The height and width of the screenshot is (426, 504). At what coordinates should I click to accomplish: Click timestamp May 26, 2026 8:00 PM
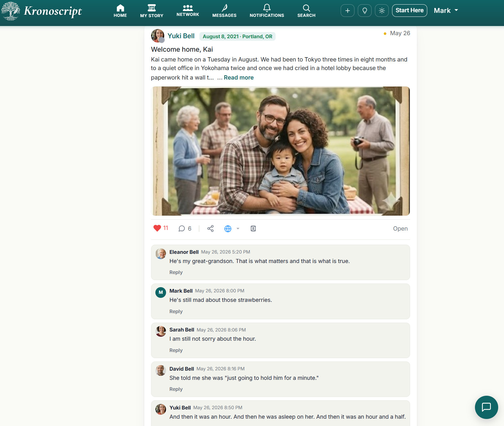[220, 291]
